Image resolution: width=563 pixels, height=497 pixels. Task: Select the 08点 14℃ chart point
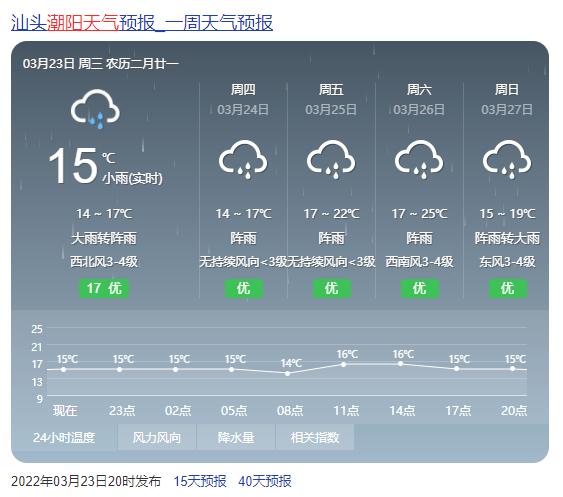pyautogui.click(x=287, y=373)
